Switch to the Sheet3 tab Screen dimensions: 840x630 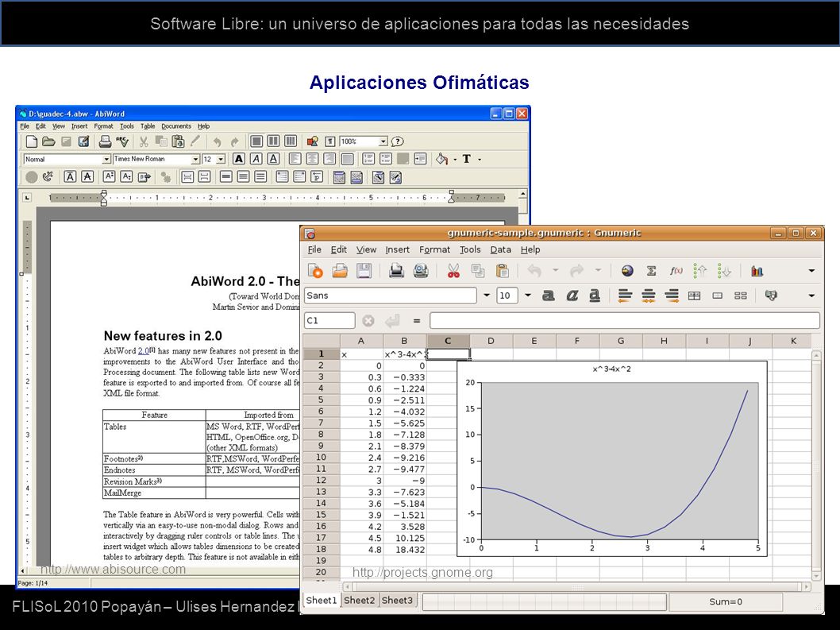[x=397, y=601]
